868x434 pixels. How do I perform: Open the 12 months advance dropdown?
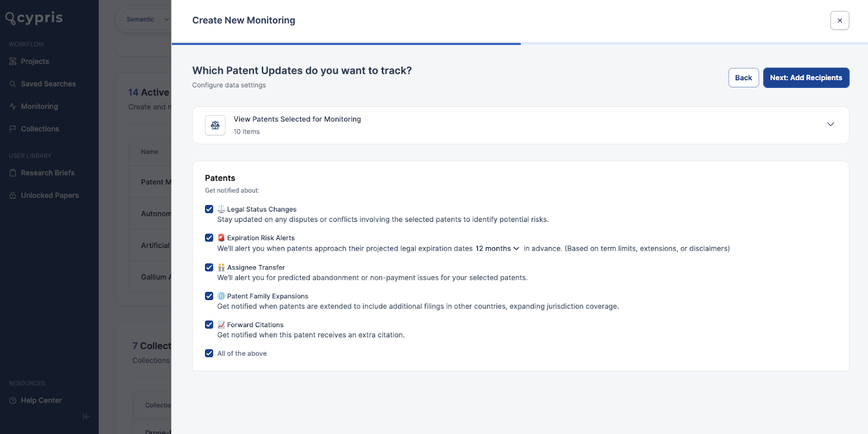[x=497, y=248]
